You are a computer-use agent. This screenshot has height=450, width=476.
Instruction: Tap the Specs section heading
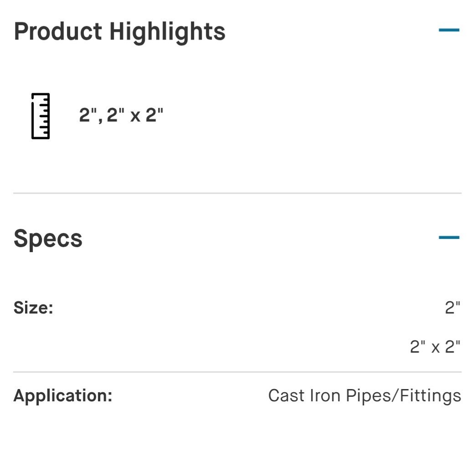point(48,239)
